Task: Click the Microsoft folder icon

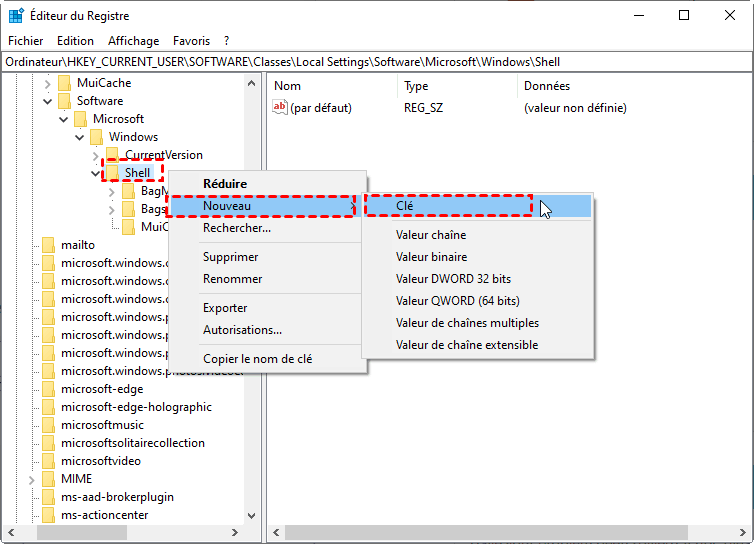Action: coord(80,119)
